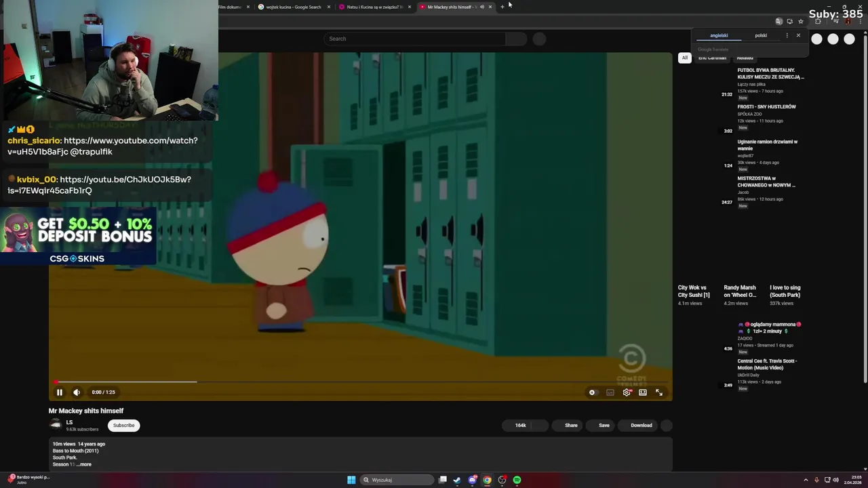Open the clock showing 23:03
This screenshot has height=488, width=868.
pyautogui.click(x=852, y=480)
